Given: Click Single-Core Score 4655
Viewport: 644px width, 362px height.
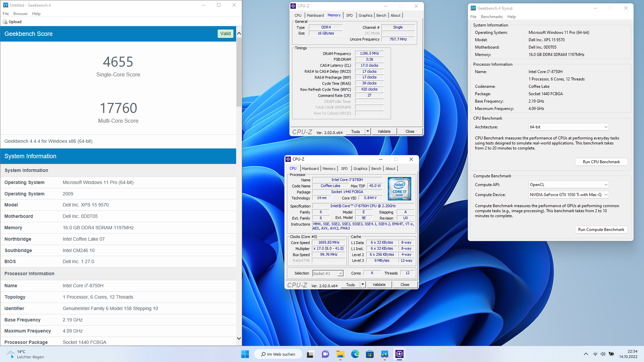Looking at the screenshot, I should pyautogui.click(x=118, y=62).
